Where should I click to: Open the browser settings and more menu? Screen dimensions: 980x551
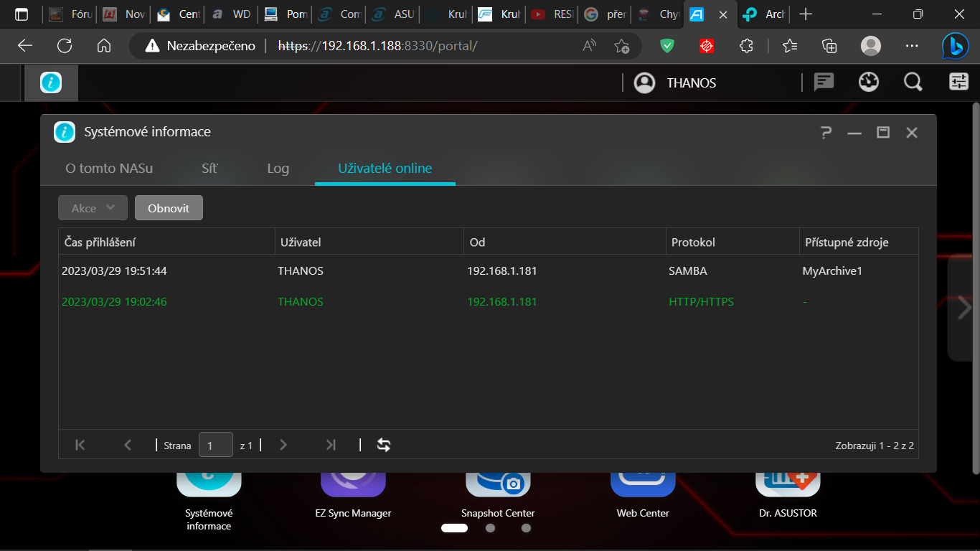[912, 46]
